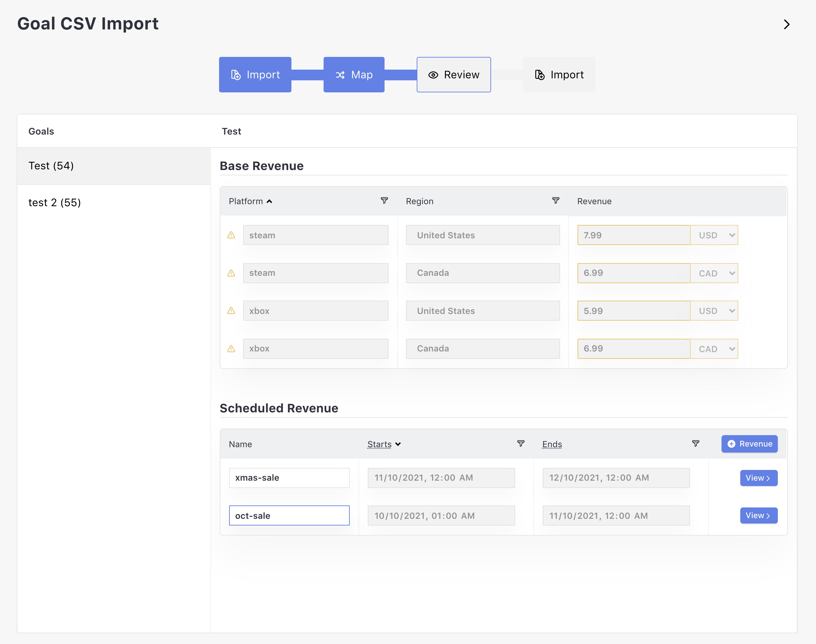Open USD currency dropdown for 5.99 revenue
This screenshot has height=644, width=816.
714,311
